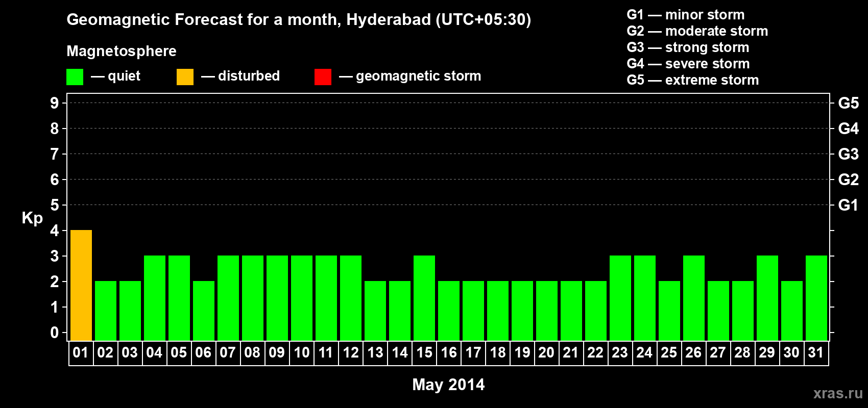
Task: Click the green quiet legend swatch
Action: pyautogui.click(x=75, y=77)
